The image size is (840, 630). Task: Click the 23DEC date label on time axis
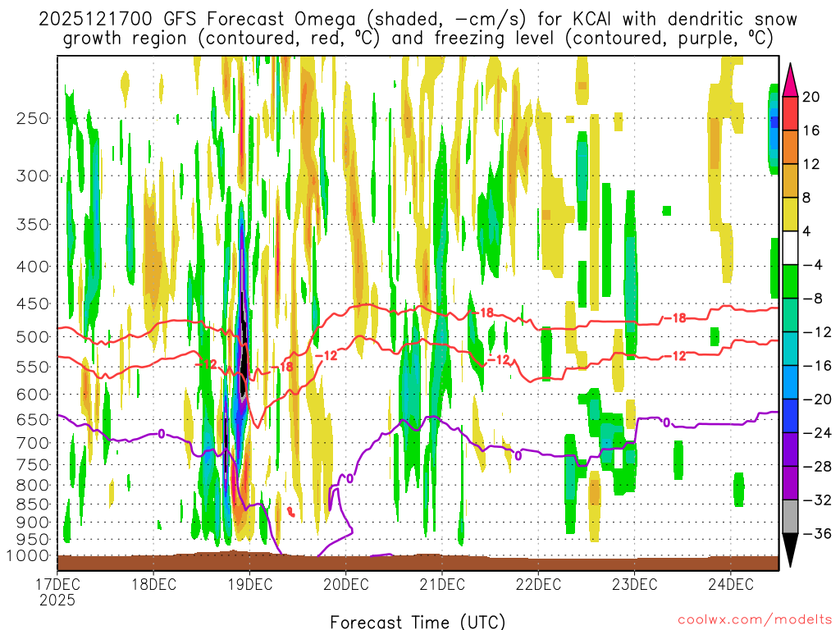click(634, 584)
